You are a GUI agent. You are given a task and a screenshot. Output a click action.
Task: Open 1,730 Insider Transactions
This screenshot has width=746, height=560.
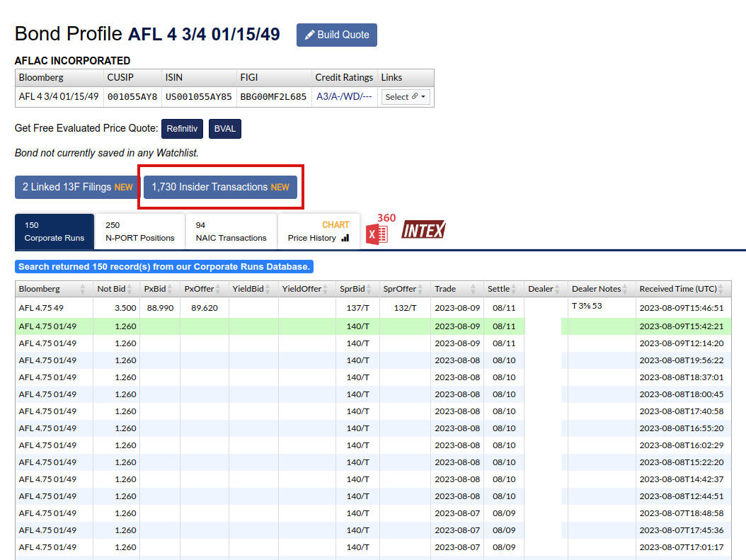[220, 188]
